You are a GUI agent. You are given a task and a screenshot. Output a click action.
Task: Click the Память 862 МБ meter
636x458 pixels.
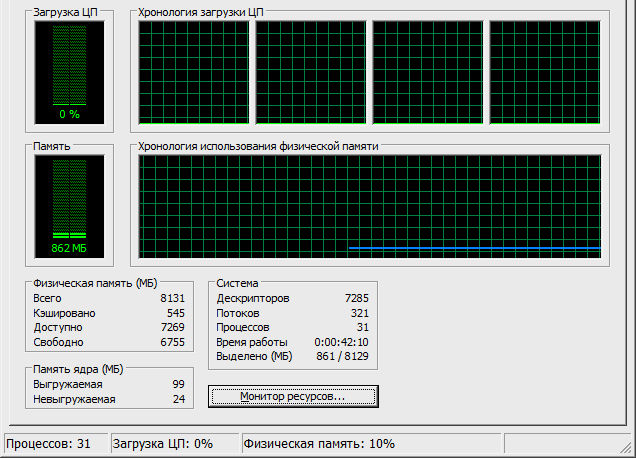pyautogui.click(x=69, y=206)
